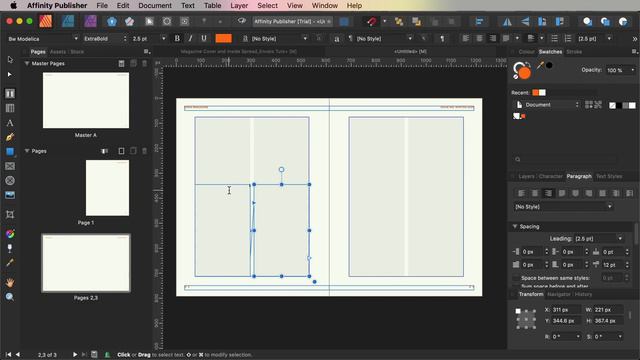Image resolution: width=640 pixels, height=360 pixels.
Task: Switch to the Designer persona
Action: tap(68, 21)
